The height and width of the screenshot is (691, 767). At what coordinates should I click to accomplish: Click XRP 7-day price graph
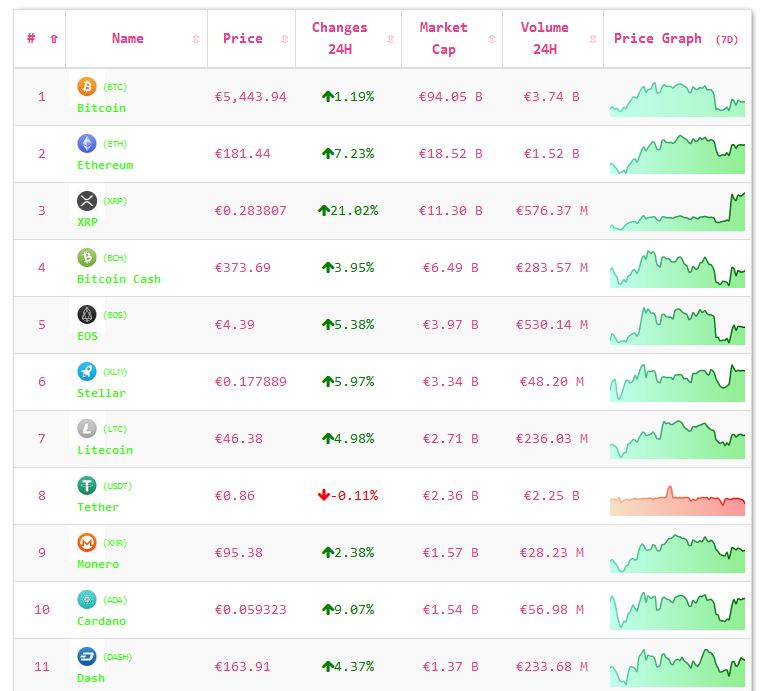pyautogui.click(x=677, y=212)
